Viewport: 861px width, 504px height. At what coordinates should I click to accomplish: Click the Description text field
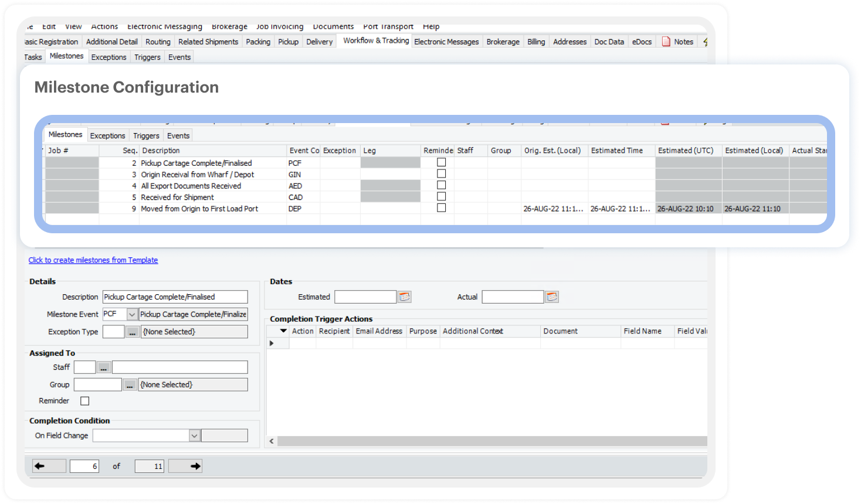175,297
